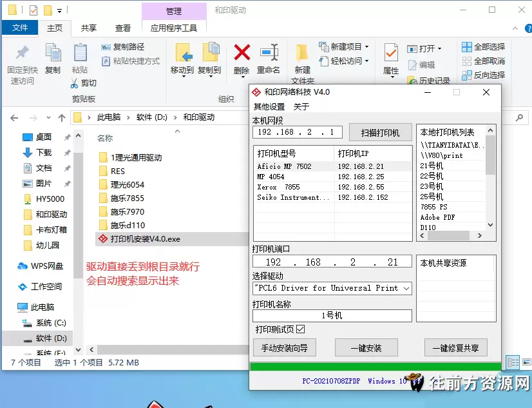The image size is (532, 408).
Task: Click the search magnifier icon in Explorer
Action: pos(519,118)
